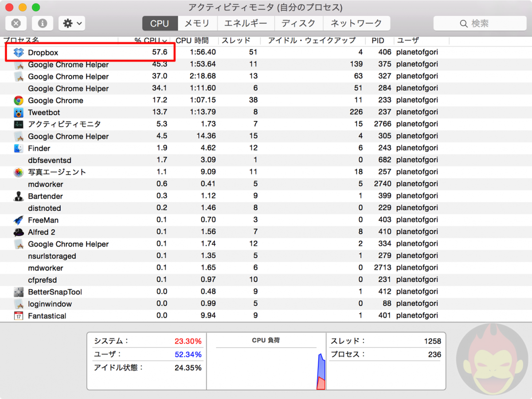The width and height of the screenshot is (532, 399).
Task: Click the Google Chrome icon
Action: tap(18, 100)
